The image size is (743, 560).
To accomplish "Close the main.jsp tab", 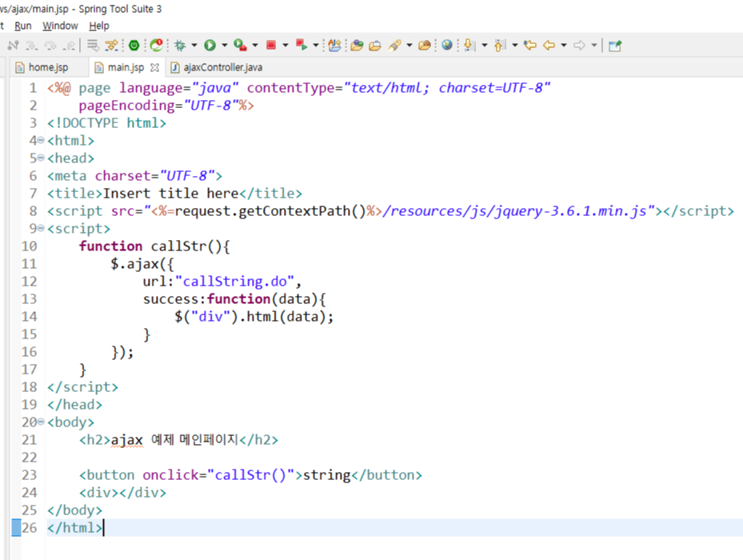I will [154, 68].
